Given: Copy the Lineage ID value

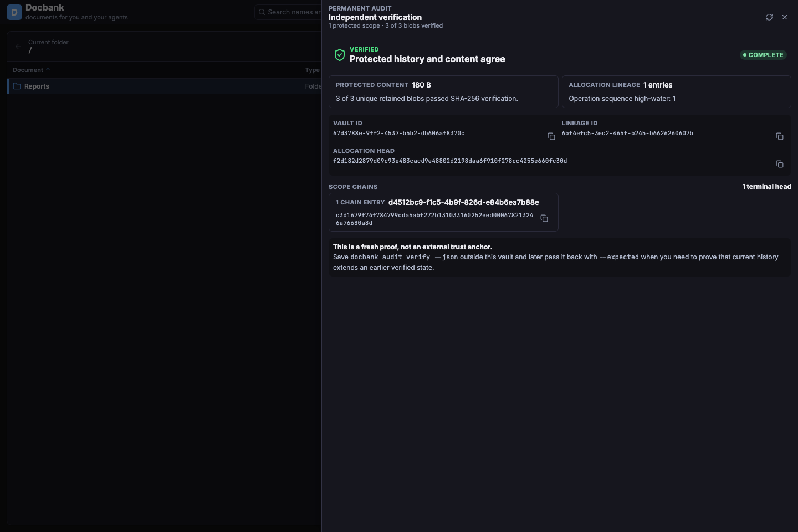Looking at the screenshot, I should click(780, 136).
